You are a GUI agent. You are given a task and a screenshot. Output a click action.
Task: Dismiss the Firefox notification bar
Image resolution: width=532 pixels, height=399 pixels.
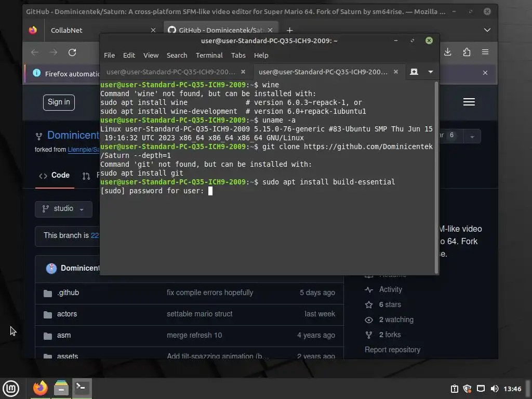(485, 73)
